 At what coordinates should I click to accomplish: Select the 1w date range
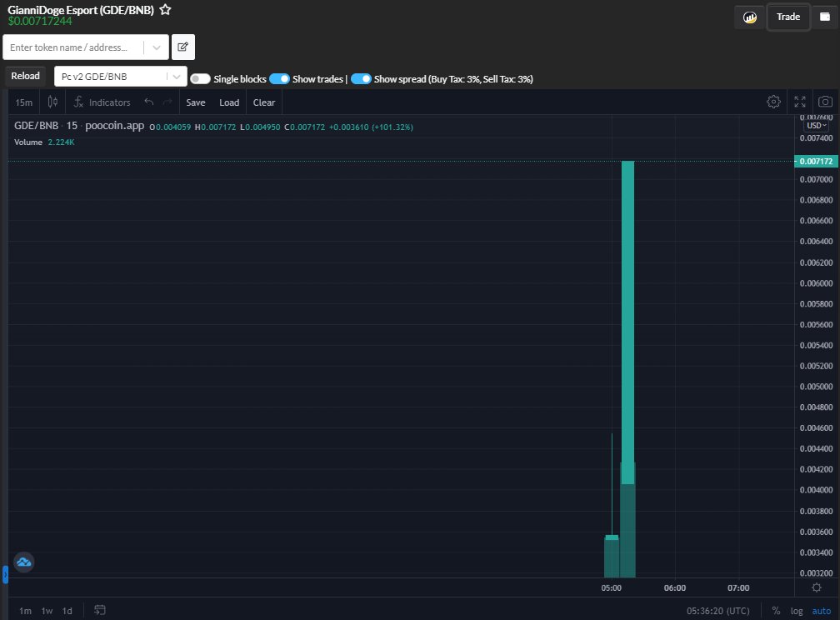pos(47,610)
